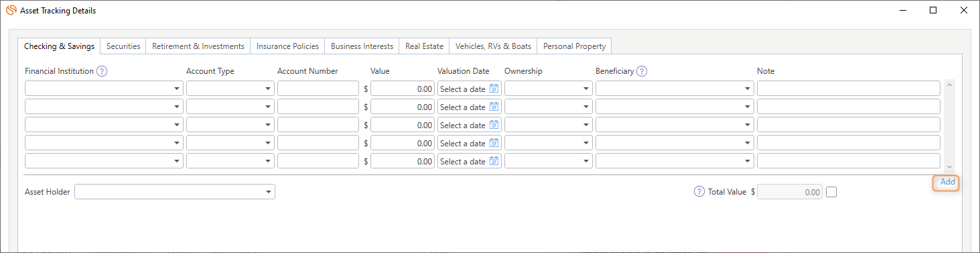The height and width of the screenshot is (253, 980).
Task: Open second row Beneficiary dropdown
Action: pos(675,107)
